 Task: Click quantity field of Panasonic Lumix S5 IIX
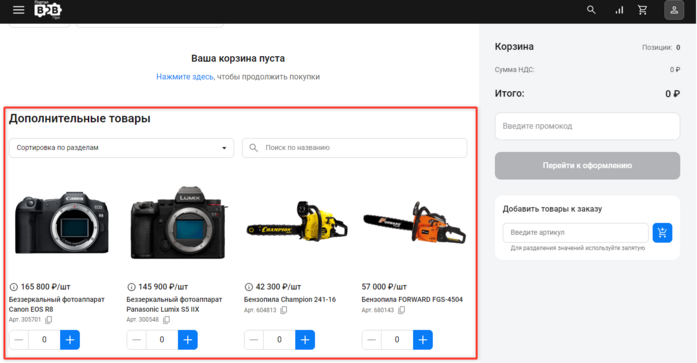pos(162,340)
